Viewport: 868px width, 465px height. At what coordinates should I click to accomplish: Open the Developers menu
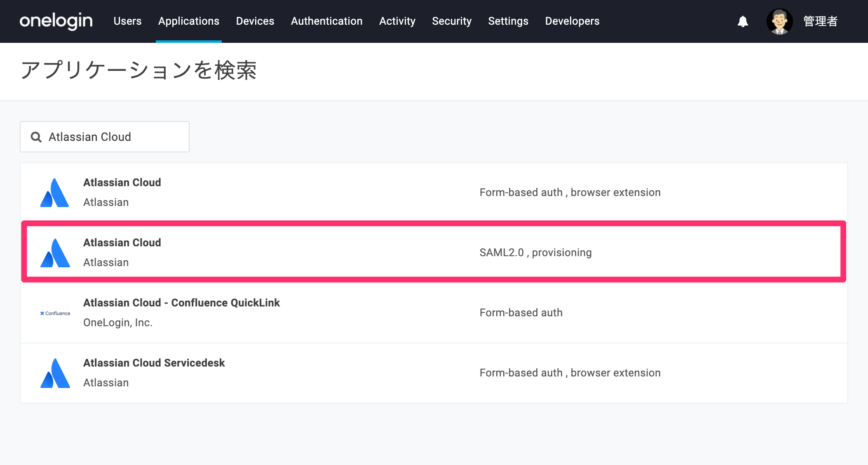click(x=572, y=21)
